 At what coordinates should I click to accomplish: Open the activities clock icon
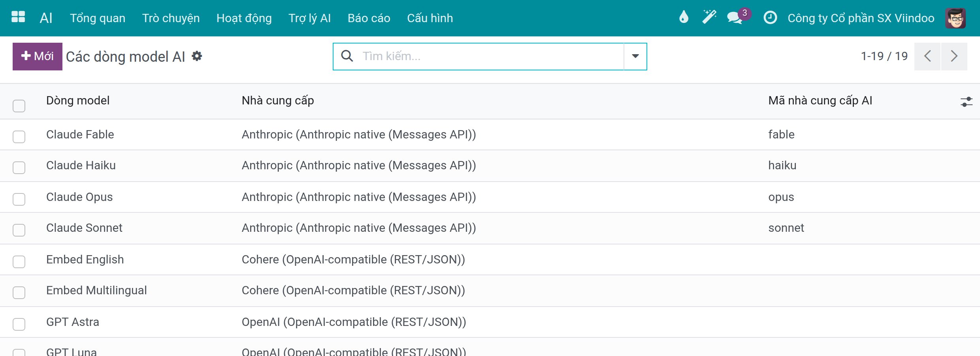(770, 18)
